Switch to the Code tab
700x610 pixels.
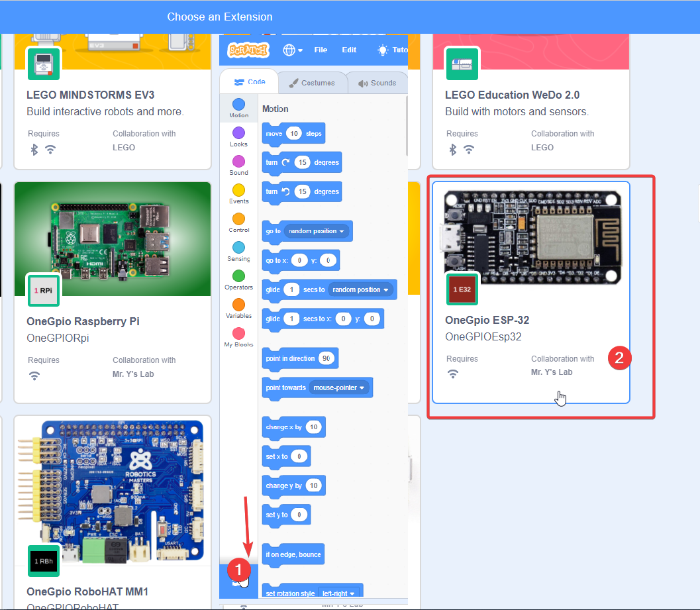[x=250, y=82]
